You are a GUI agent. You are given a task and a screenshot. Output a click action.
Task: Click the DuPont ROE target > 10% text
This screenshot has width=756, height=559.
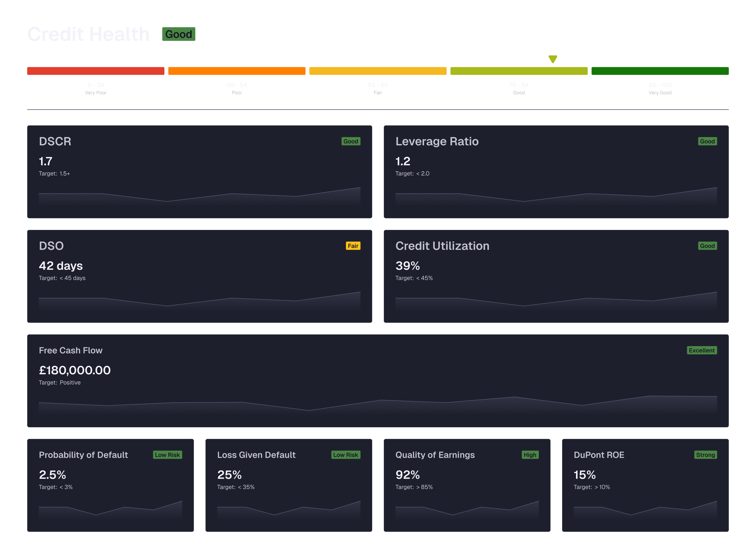click(592, 487)
